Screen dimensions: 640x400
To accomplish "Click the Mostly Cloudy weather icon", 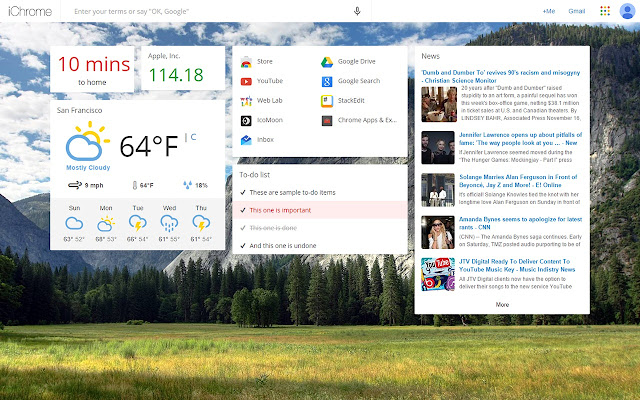I will click(x=87, y=141).
